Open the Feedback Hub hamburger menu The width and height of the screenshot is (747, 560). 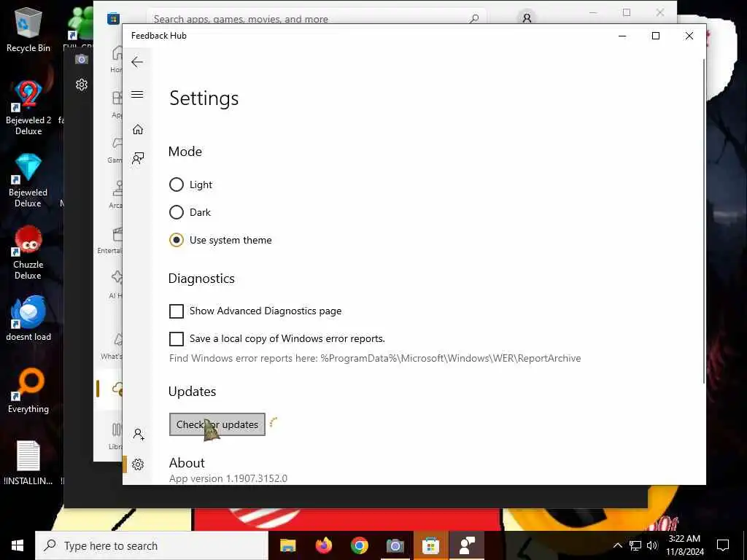[x=137, y=94]
